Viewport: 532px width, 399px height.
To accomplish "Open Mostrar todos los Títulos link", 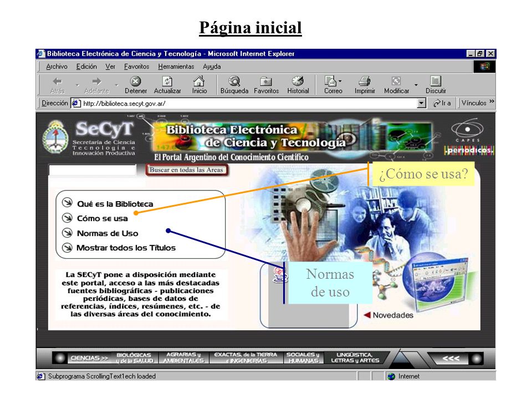I will tap(126, 248).
